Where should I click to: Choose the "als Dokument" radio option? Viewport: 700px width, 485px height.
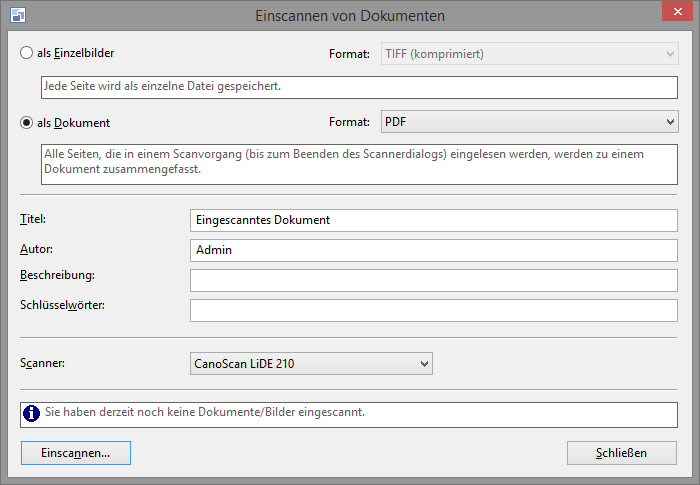pyautogui.click(x=27, y=123)
